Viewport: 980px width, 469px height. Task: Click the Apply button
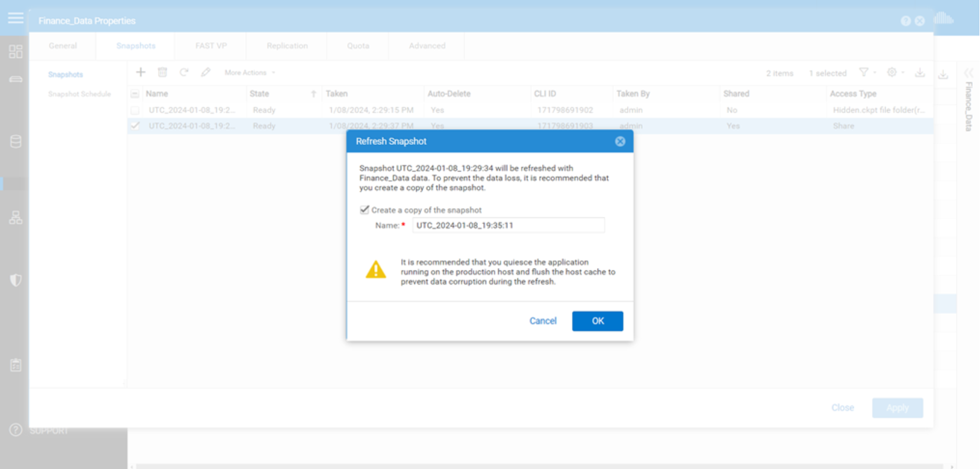[897, 408]
